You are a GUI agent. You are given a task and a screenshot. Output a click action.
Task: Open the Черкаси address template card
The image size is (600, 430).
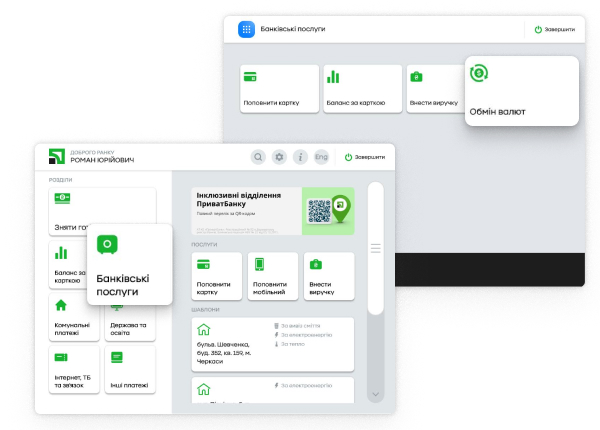pyautogui.click(x=273, y=344)
